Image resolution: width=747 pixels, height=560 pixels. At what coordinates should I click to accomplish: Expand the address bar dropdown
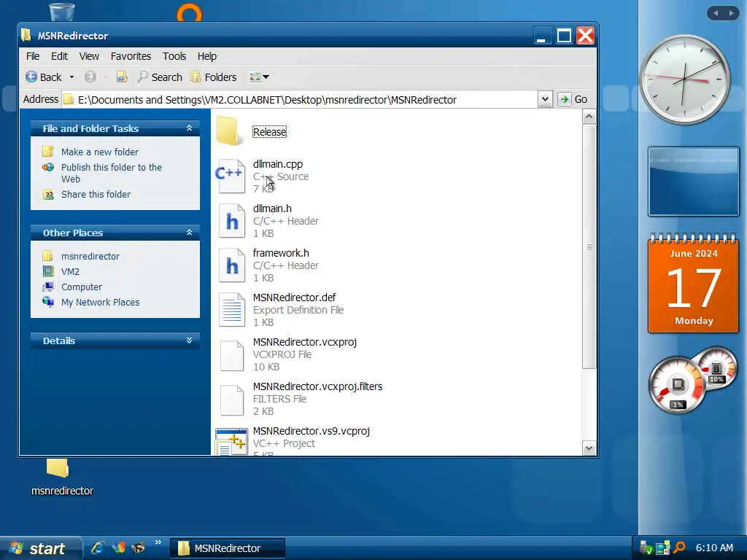point(545,99)
